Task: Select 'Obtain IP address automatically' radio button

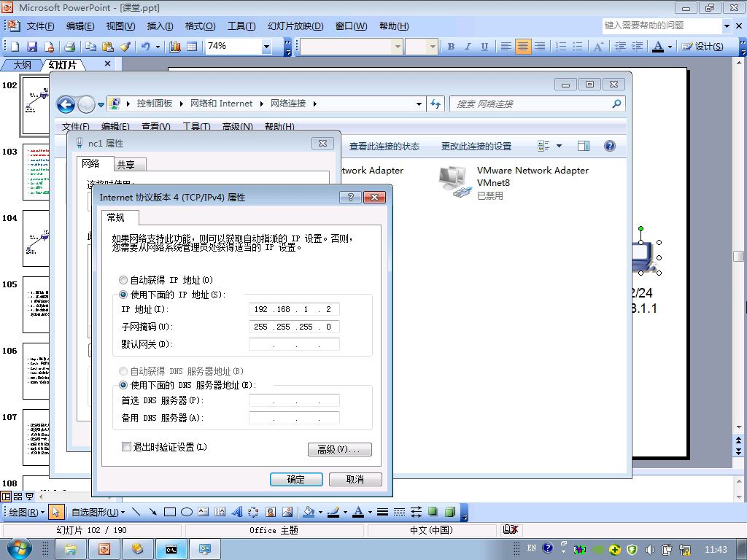Action: 123,280
